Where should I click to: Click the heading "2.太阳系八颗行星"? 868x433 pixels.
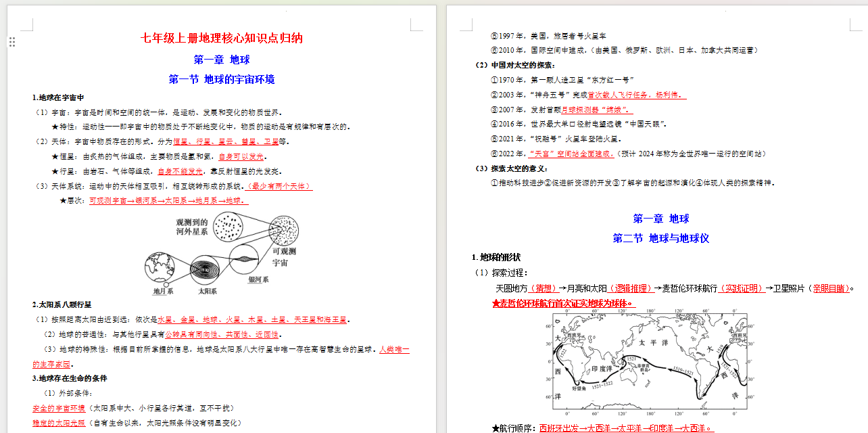tap(62, 305)
